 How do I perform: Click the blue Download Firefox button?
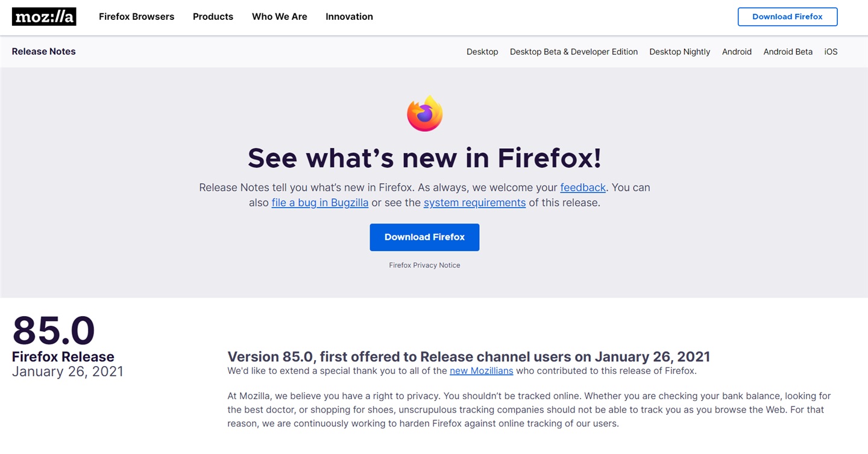point(424,237)
